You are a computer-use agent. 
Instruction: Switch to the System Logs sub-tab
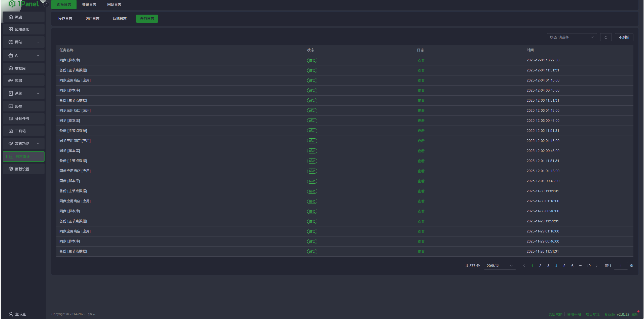[x=119, y=19]
